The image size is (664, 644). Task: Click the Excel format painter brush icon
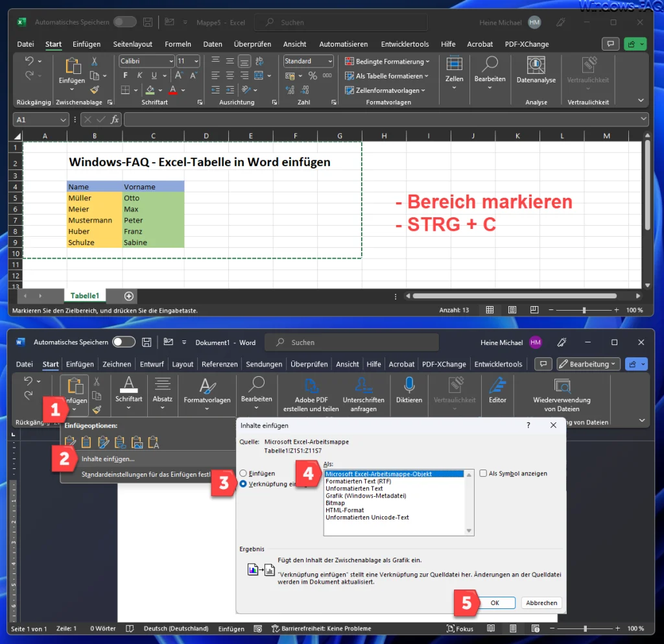[x=95, y=89]
